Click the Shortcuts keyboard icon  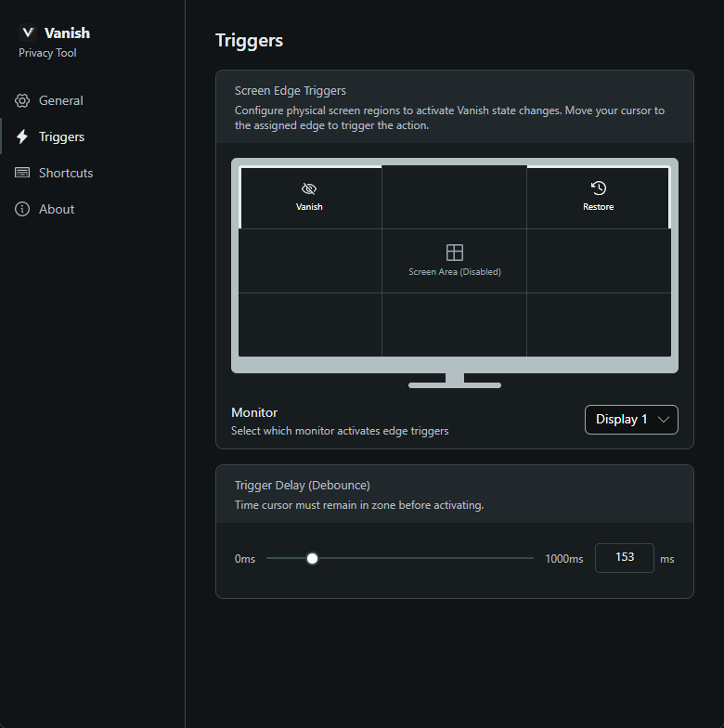(22, 173)
